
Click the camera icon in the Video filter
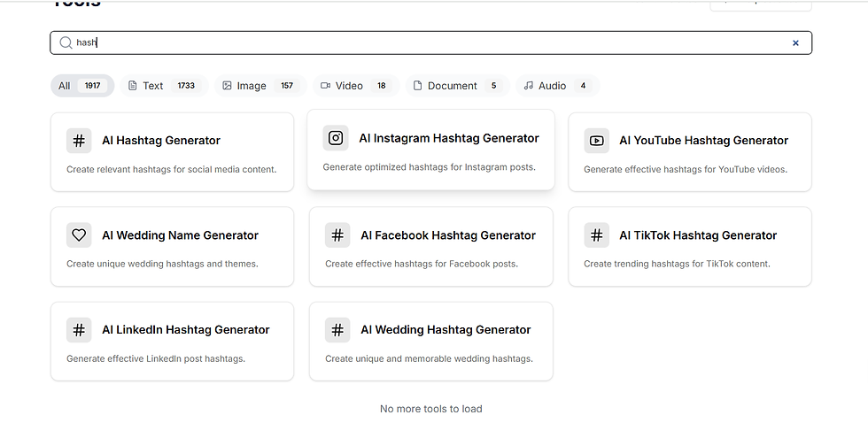[326, 86]
